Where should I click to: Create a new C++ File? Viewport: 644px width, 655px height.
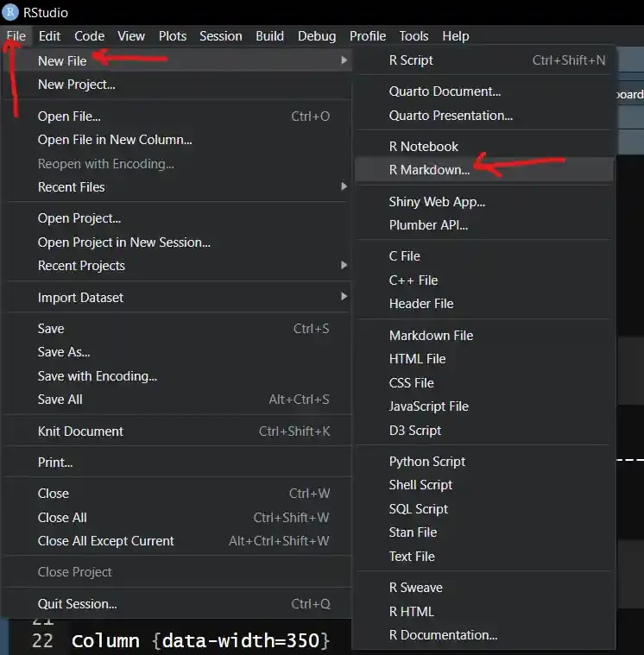[x=485, y=280]
